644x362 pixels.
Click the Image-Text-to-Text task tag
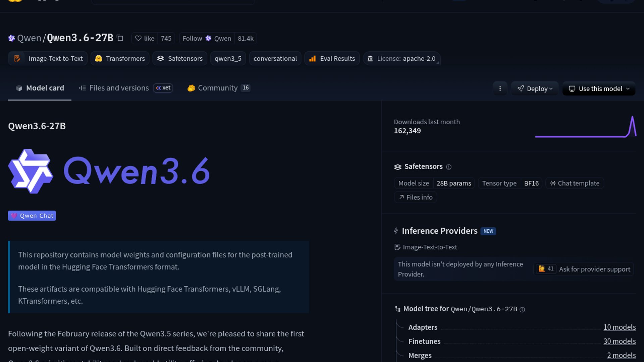(48, 59)
